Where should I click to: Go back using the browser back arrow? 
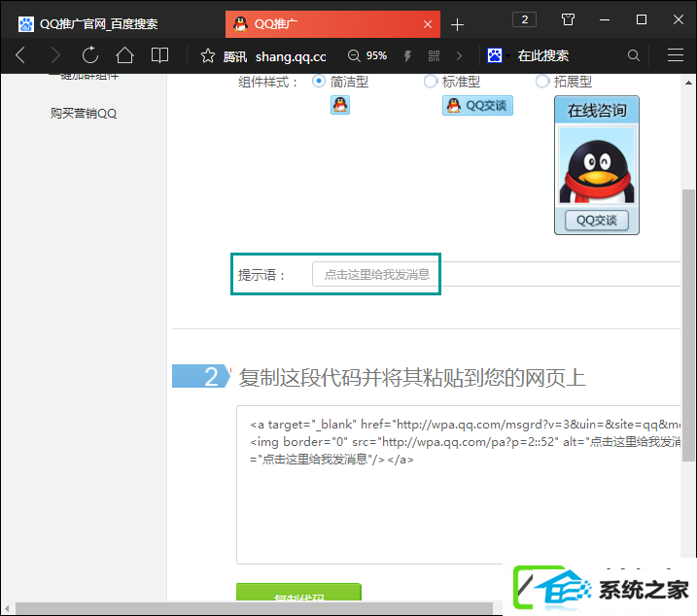(20, 55)
